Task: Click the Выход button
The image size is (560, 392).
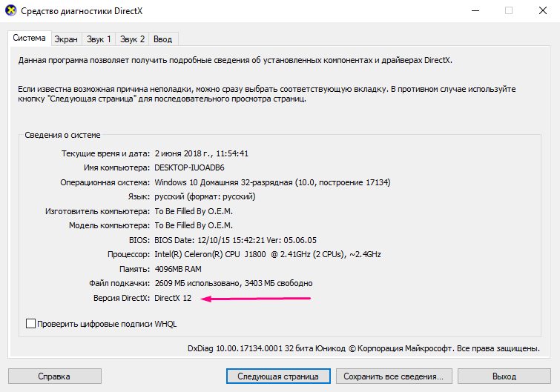Action: pos(504,376)
